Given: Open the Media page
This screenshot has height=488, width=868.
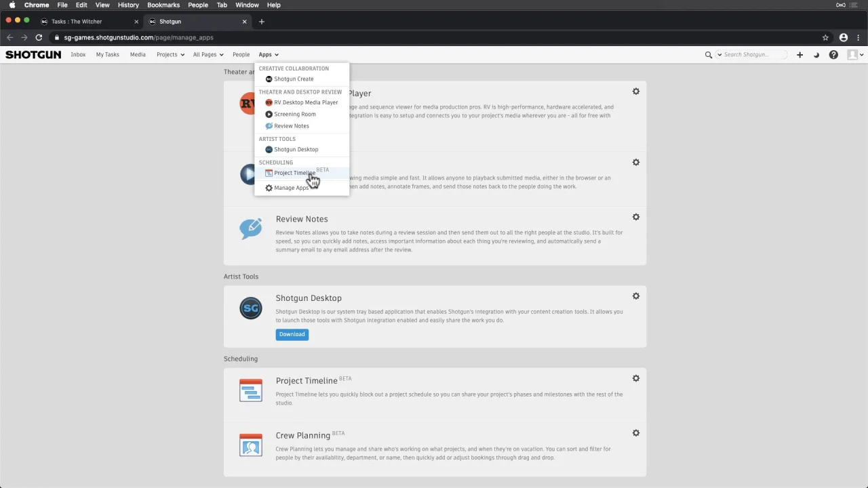Looking at the screenshot, I should [x=138, y=55].
